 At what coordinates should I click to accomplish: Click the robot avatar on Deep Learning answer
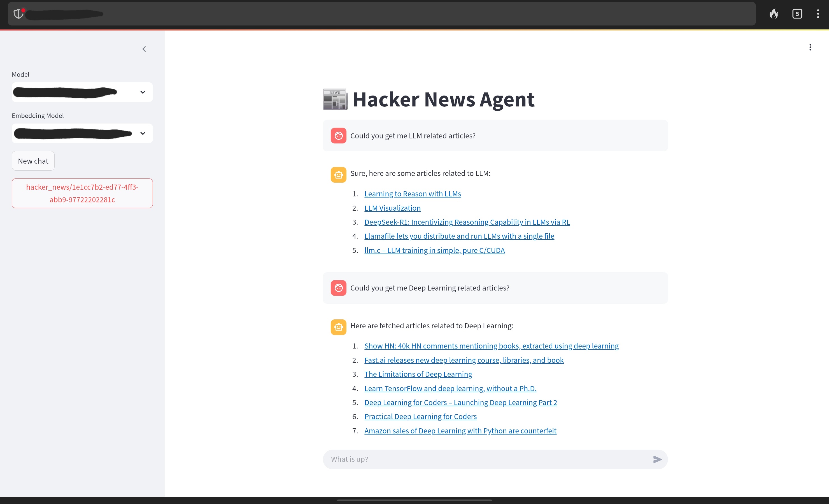click(x=338, y=327)
